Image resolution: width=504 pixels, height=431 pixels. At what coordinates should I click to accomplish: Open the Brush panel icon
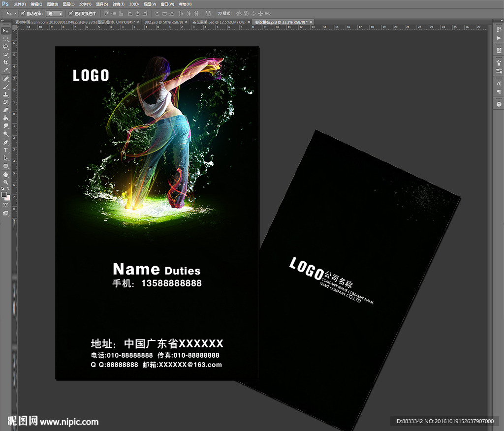tap(499, 62)
